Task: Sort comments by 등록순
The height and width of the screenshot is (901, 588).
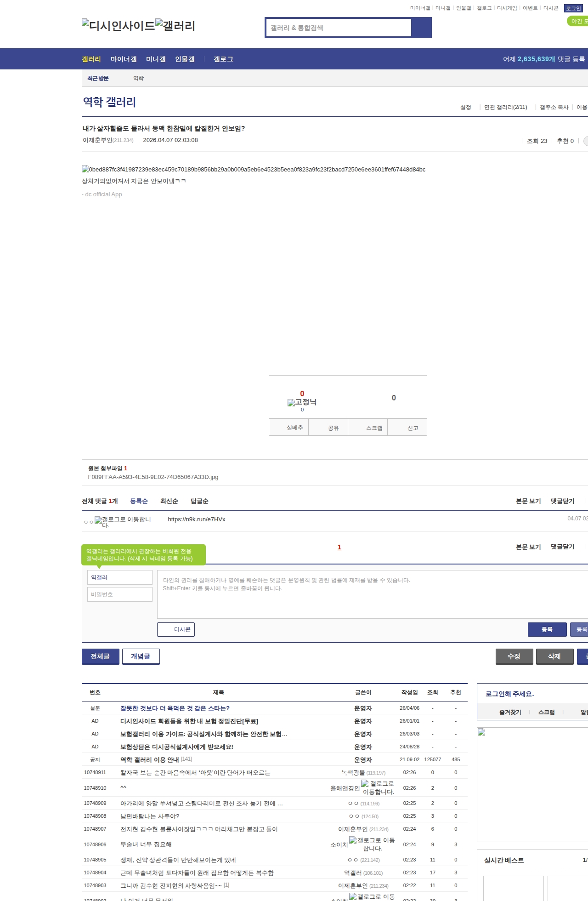Action: [x=139, y=501]
